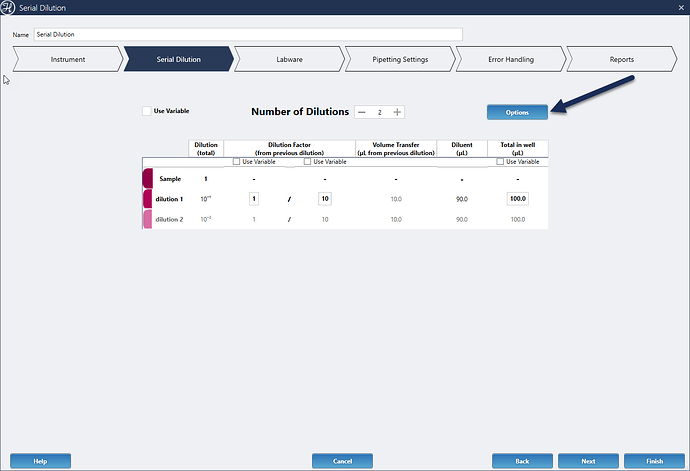Tick first Use Variable under Dilution Factor
The width and height of the screenshot is (690, 471).
tap(236, 161)
